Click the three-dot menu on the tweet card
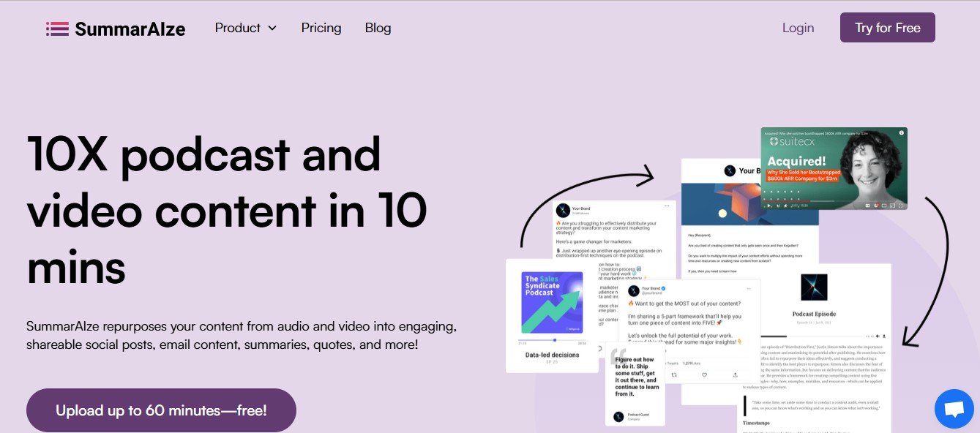 click(x=748, y=288)
